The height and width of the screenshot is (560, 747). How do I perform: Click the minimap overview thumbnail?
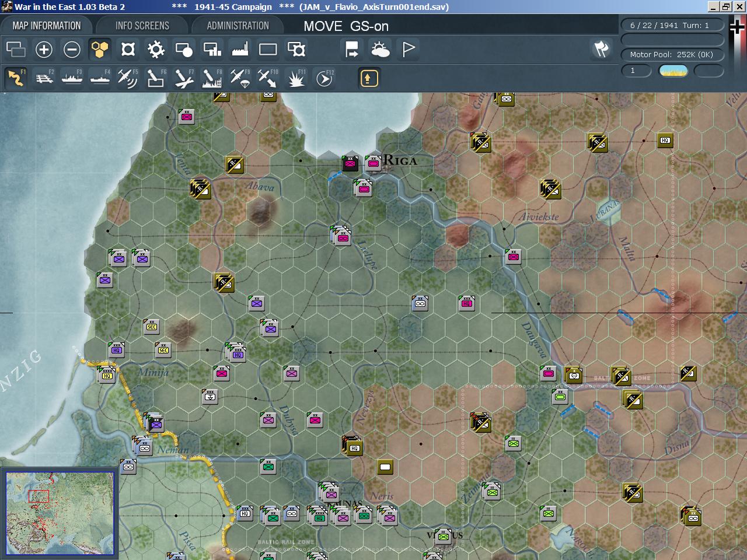coord(60,513)
